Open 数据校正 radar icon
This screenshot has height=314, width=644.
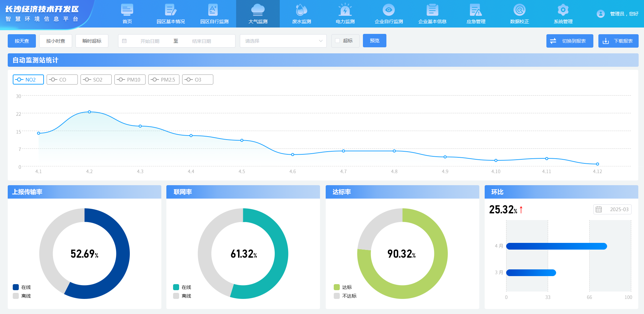[519, 10]
